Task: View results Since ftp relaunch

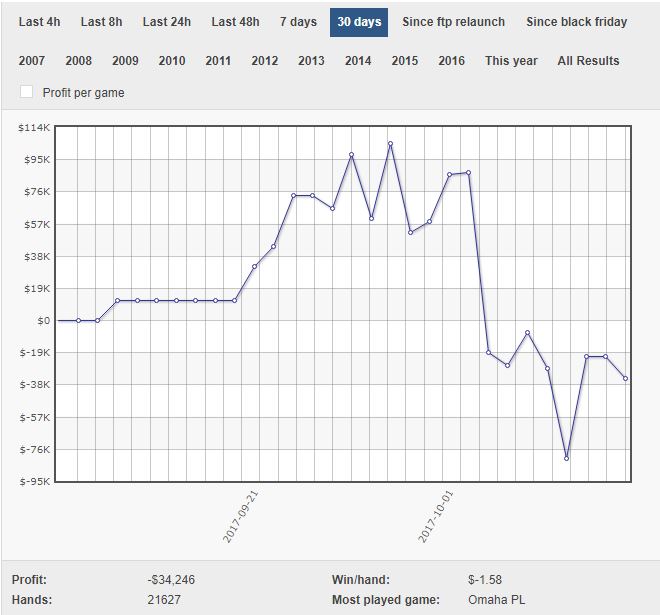Action: point(453,22)
